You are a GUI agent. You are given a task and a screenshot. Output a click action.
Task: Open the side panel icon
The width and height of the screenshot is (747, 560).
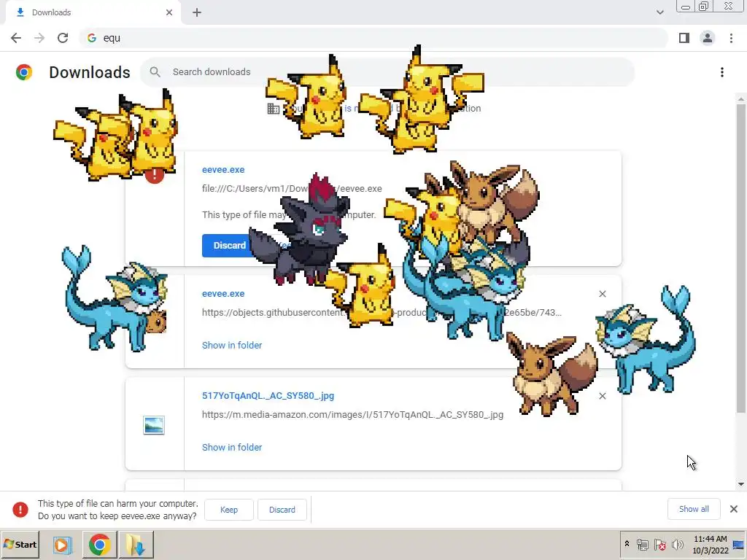tap(684, 38)
